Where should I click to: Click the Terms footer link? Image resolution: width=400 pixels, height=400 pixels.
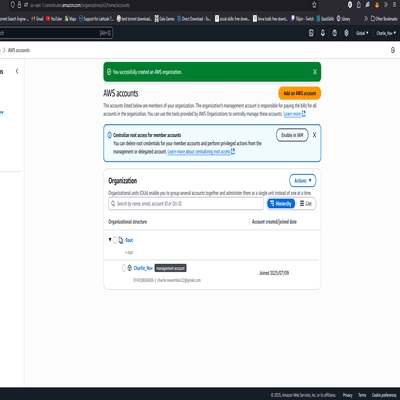[x=362, y=395]
